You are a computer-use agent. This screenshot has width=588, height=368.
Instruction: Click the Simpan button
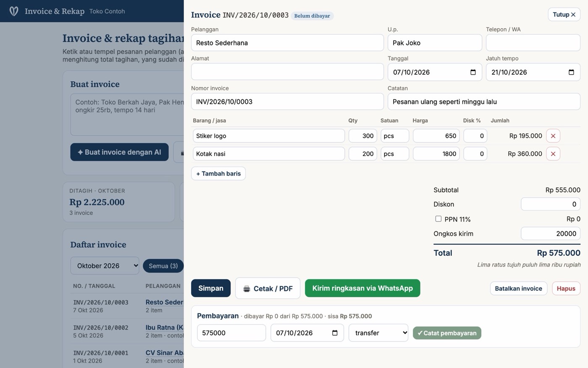coord(211,288)
